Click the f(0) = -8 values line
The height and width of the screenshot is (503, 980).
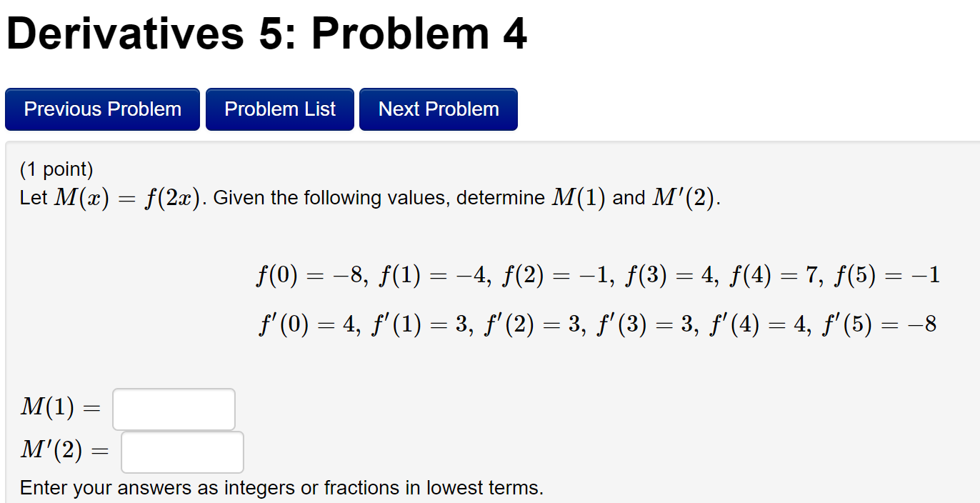coord(599,275)
